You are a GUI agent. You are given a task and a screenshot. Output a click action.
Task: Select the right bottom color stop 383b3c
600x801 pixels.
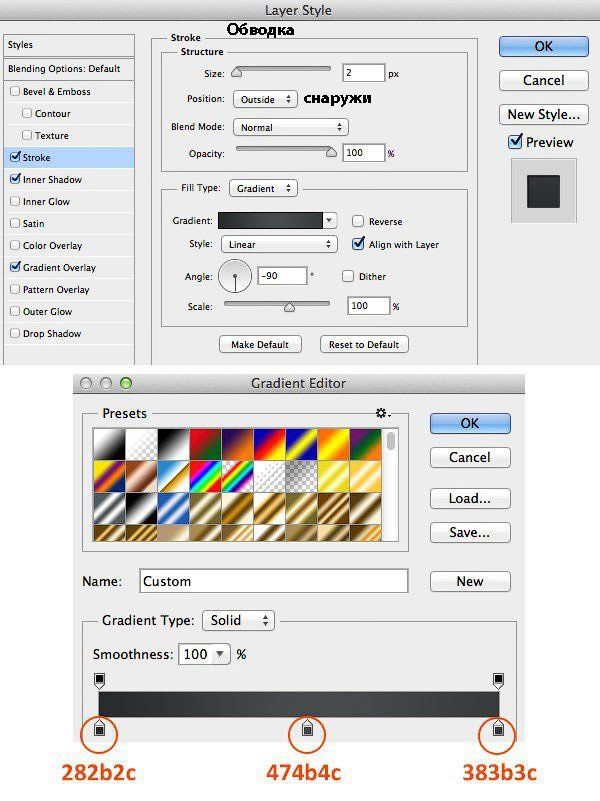tap(498, 728)
